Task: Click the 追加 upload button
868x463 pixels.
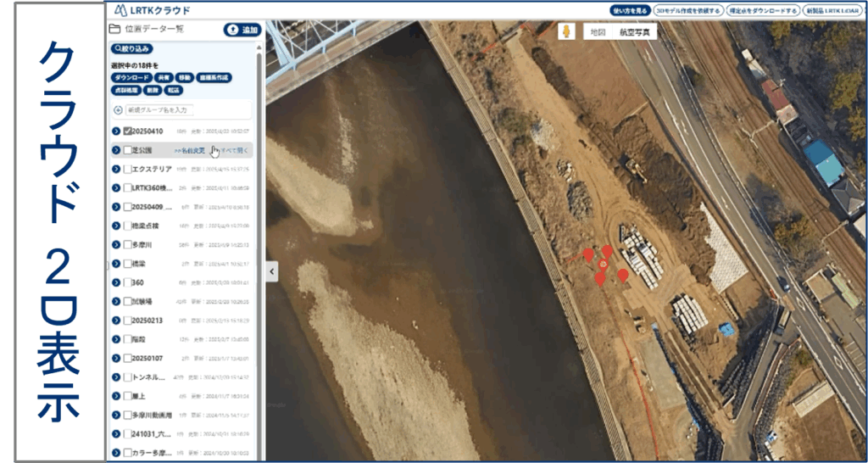Action: 242,30
